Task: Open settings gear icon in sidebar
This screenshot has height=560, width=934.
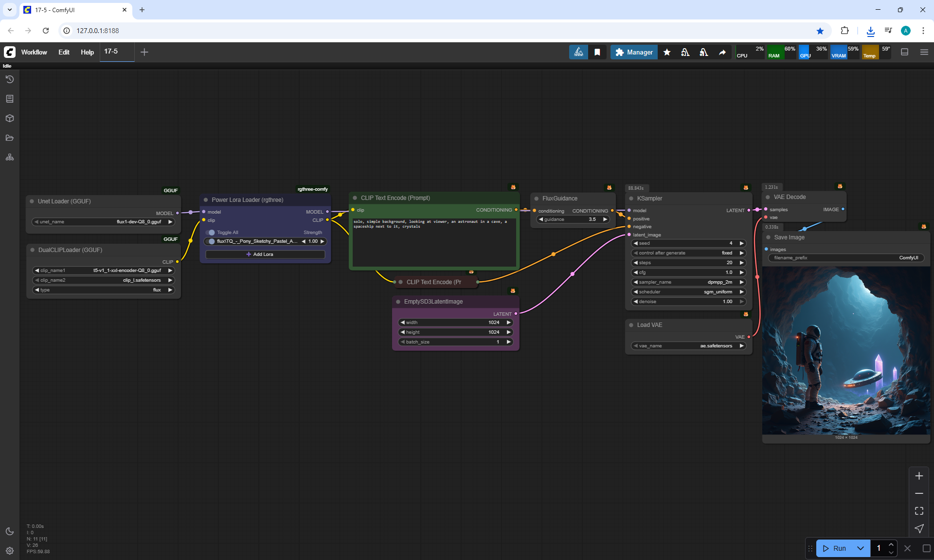Action: [10, 551]
